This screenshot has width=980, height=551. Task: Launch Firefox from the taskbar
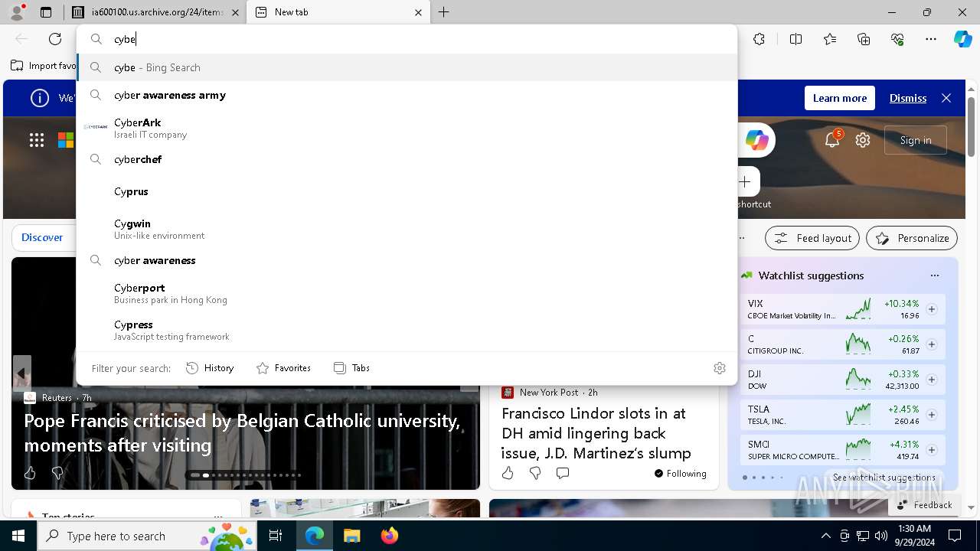click(x=389, y=536)
